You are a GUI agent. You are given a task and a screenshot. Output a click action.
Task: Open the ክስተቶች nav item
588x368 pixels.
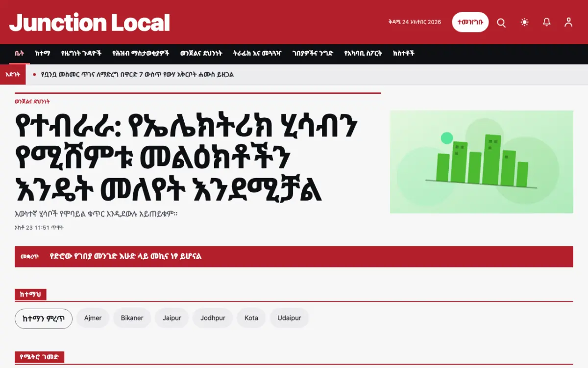click(404, 53)
